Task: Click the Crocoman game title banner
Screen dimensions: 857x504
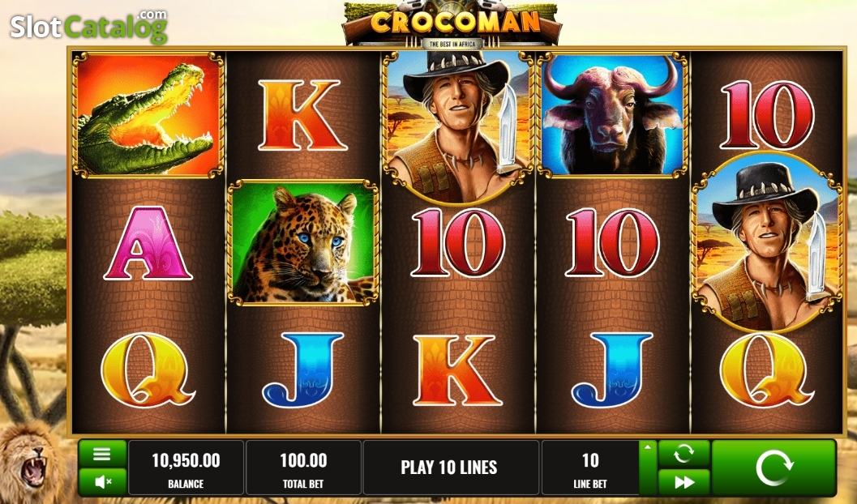Action: [x=452, y=24]
